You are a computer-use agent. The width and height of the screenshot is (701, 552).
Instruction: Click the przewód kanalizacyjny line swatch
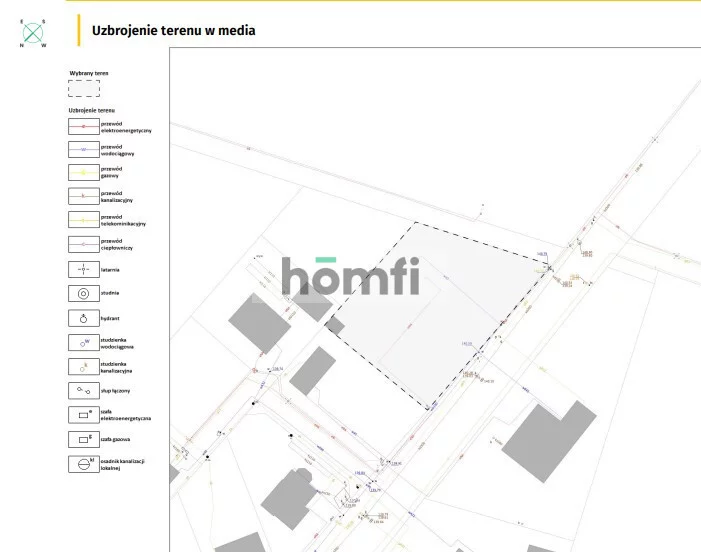coord(83,196)
